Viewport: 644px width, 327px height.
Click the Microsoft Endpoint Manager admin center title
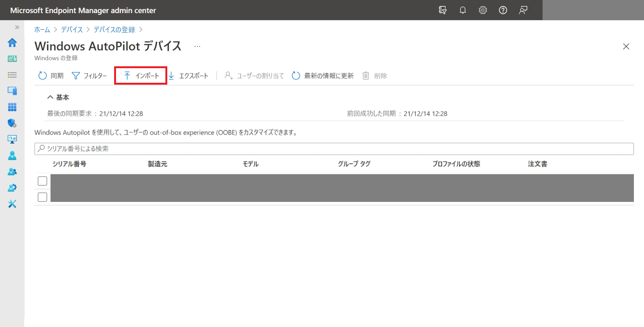click(x=83, y=10)
